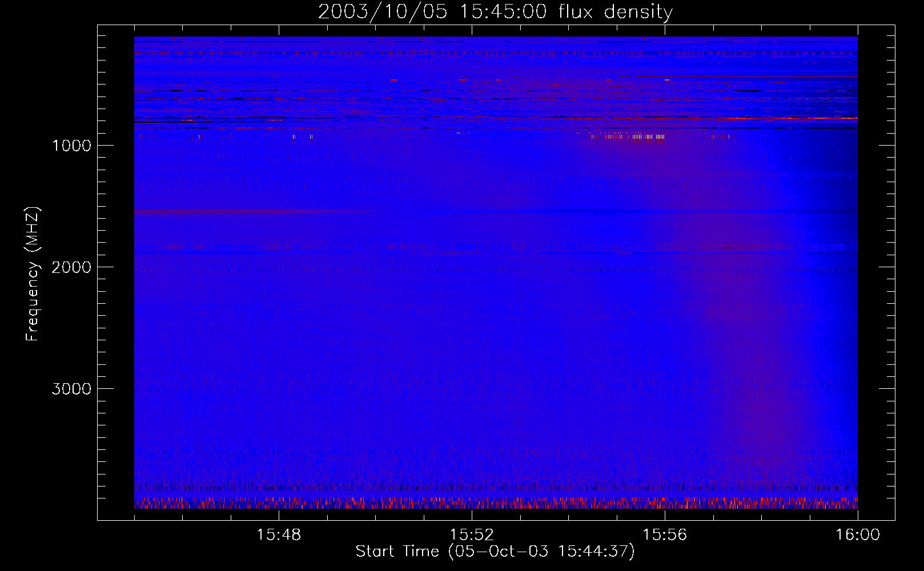
Task: Click the 15:48 time tick label
Action: [x=279, y=535]
